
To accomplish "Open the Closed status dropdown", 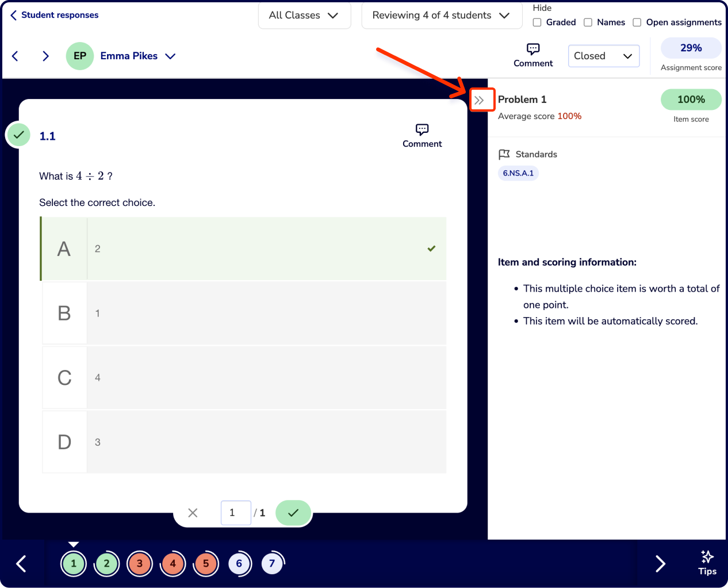I will (604, 56).
